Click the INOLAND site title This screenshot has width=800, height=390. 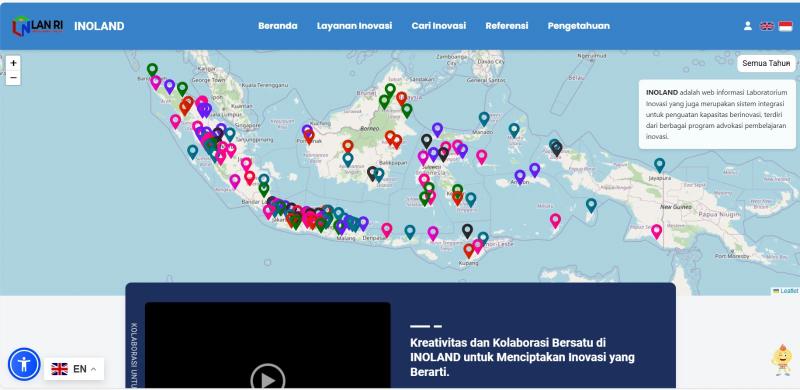(99, 26)
